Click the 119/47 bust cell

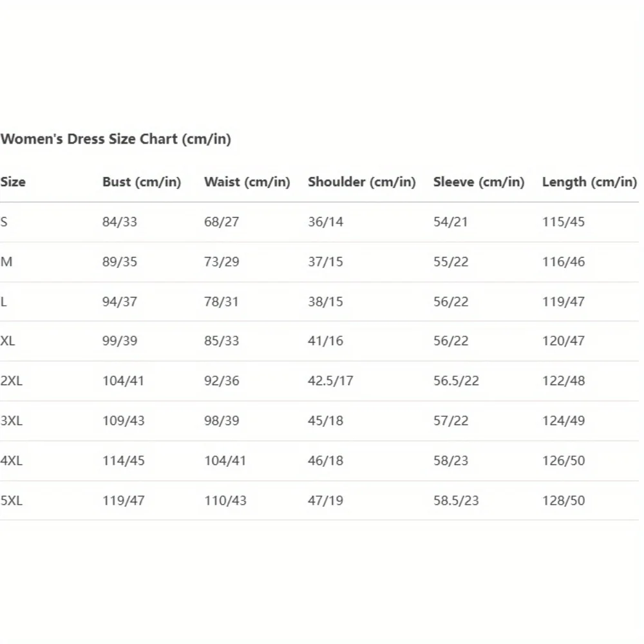tap(124, 500)
